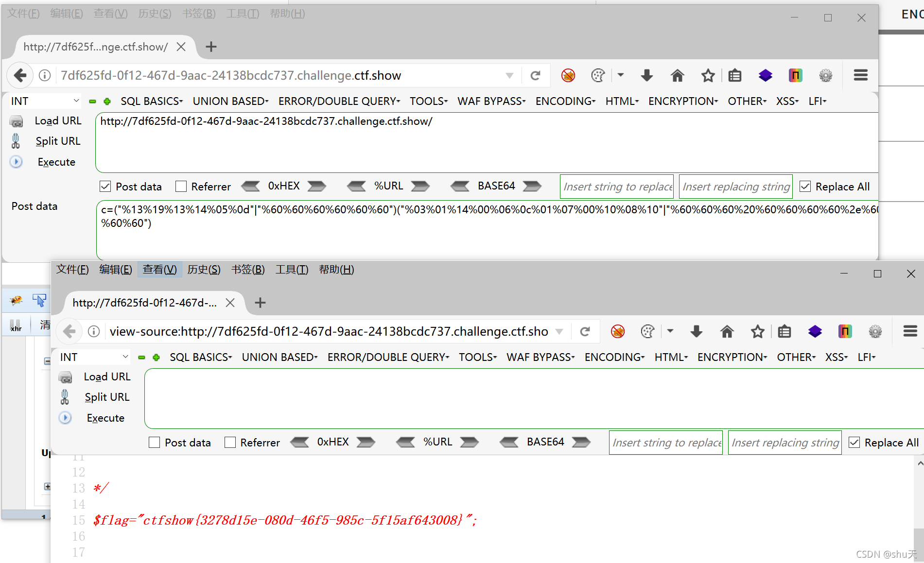The image size is (924, 563).
Task: Uncheck Post data in top HackBar
Action: point(105,187)
